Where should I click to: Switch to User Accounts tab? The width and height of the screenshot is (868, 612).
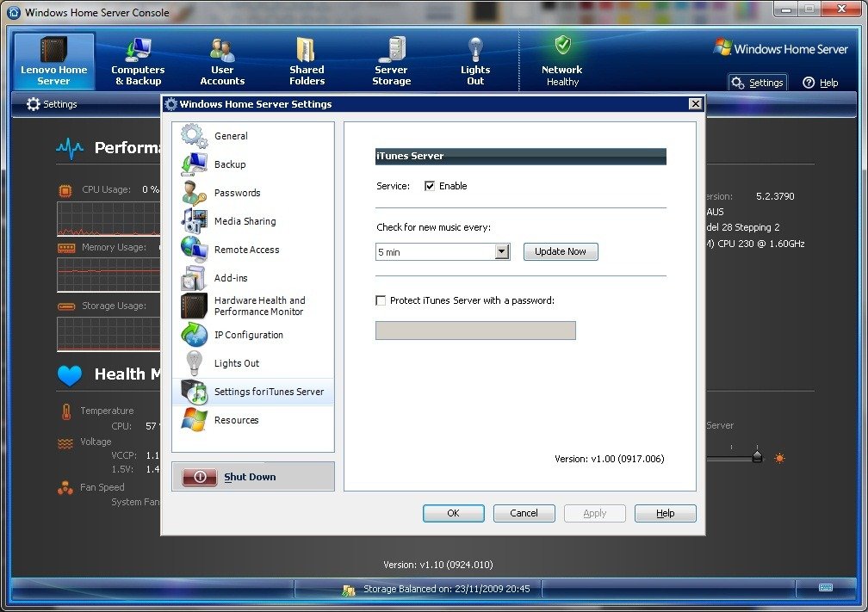tap(222, 61)
